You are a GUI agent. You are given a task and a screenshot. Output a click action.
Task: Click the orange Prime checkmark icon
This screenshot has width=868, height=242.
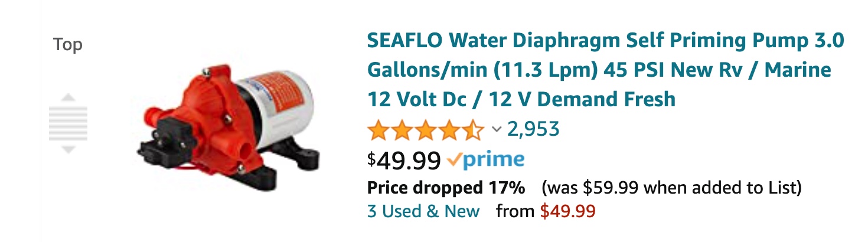(455, 159)
